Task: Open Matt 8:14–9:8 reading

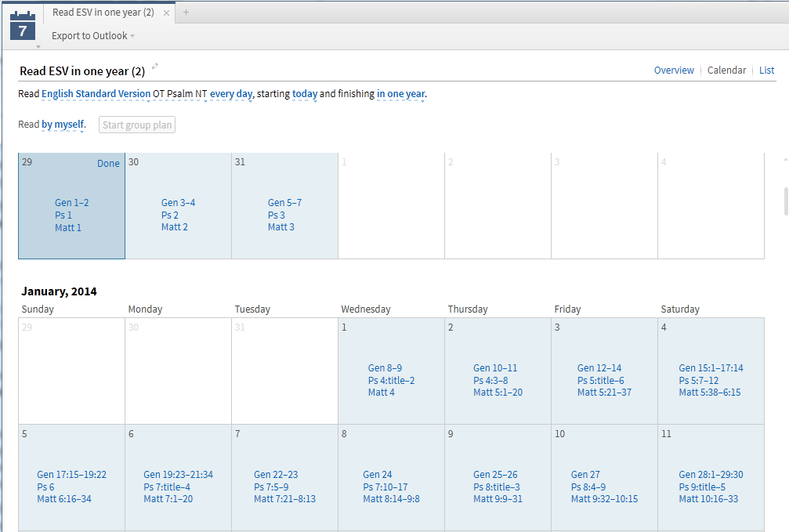Action: point(391,499)
